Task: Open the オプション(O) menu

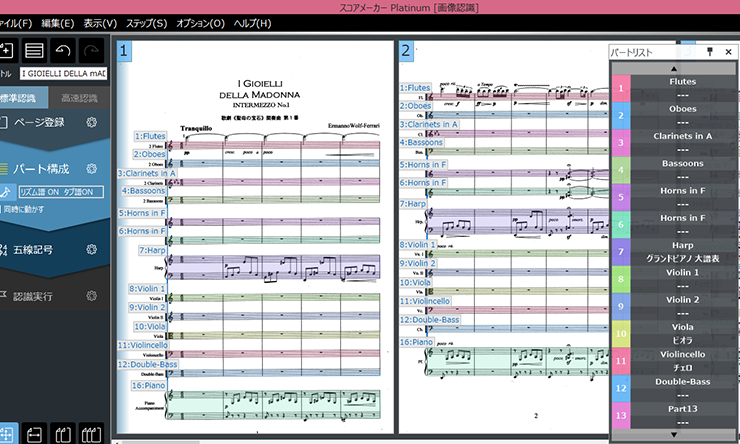Action: [x=198, y=22]
